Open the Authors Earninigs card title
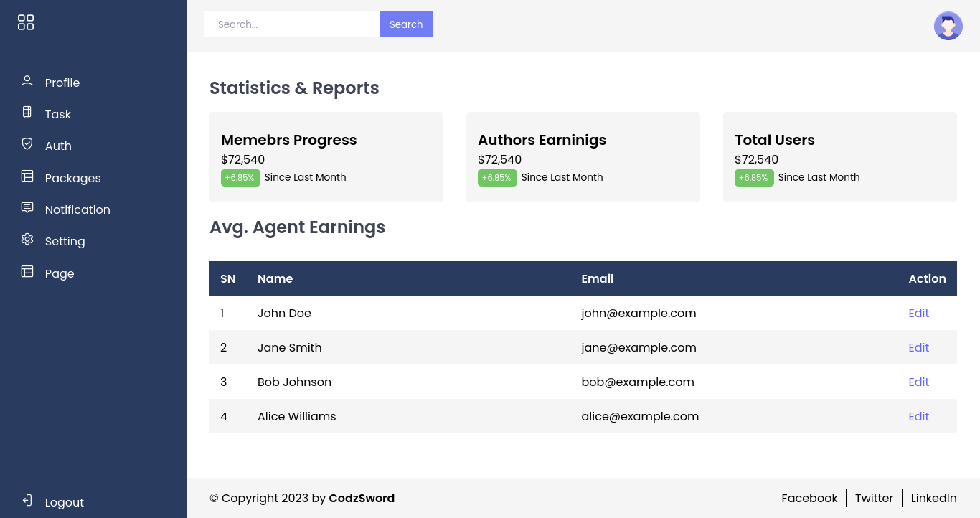Viewport: 980px width, 518px height. pos(542,140)
